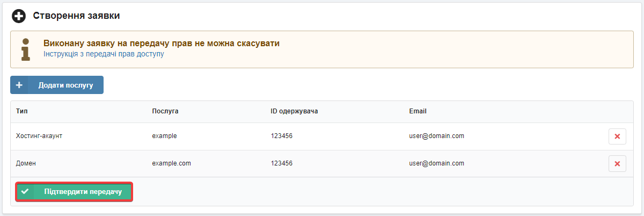Click the plus circle icon beside Створення заявки
644x216 pixels.
pos(19,16)
